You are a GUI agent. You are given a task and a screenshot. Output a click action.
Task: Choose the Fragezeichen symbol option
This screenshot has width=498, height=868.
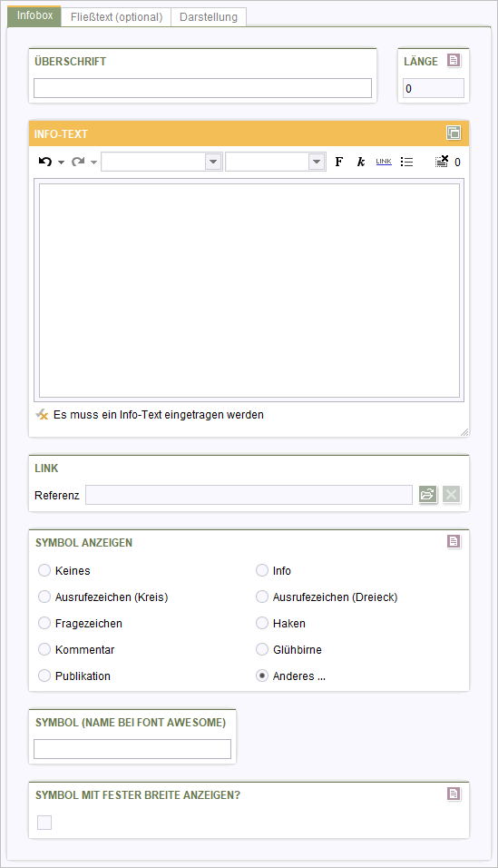[x=44, y=623]
